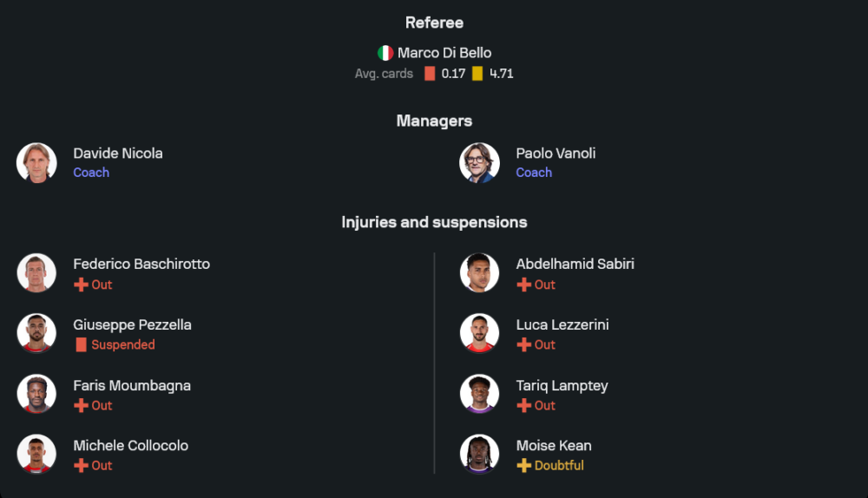
Task: Click the yellow card icon in Avg. cards
Action: pyautogui.click(x=477, y=74)
